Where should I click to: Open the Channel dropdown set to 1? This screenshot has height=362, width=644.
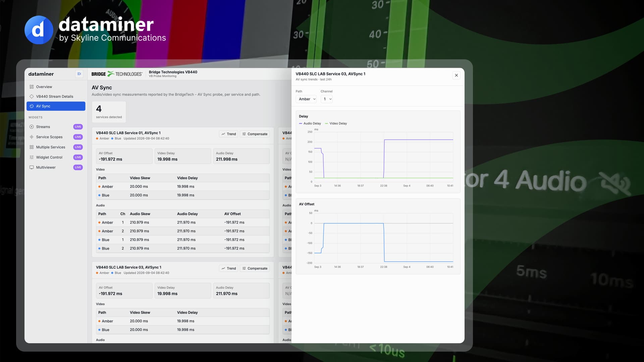tap(327, 99)
